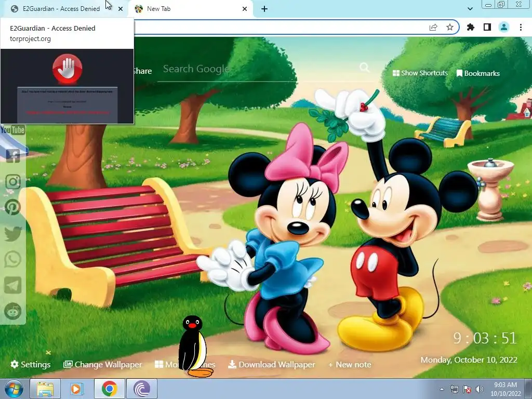Add a New note
532x399 pixels.
[350, 364]
